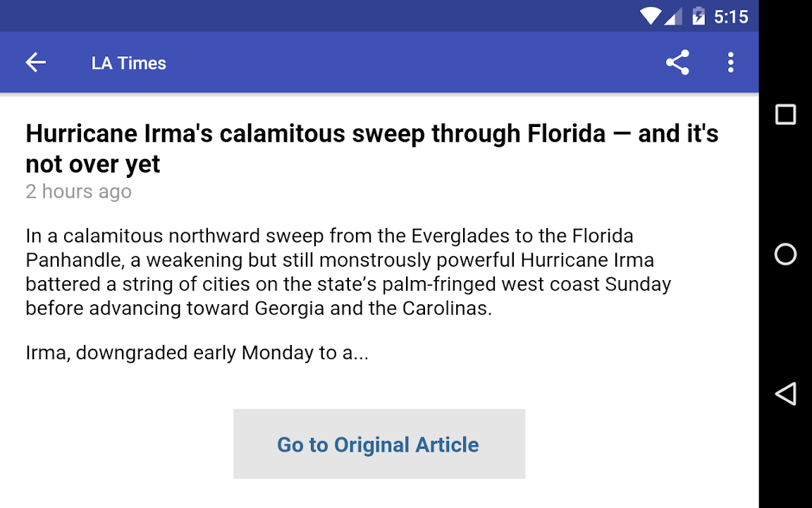Tap the Hurricane Irma article headline
Viewport: 812px width, 508px height.
pyautogui.click(x=371, y=148)
